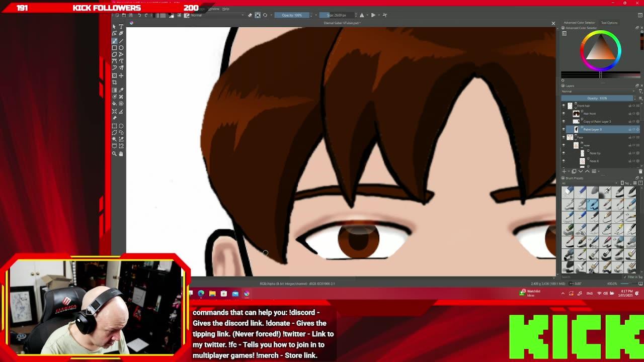Viewport: 644px width, 362px height.
Task: Open layer properties dropdown arrow
Action: pyautogui.click(x=599, y=171)
